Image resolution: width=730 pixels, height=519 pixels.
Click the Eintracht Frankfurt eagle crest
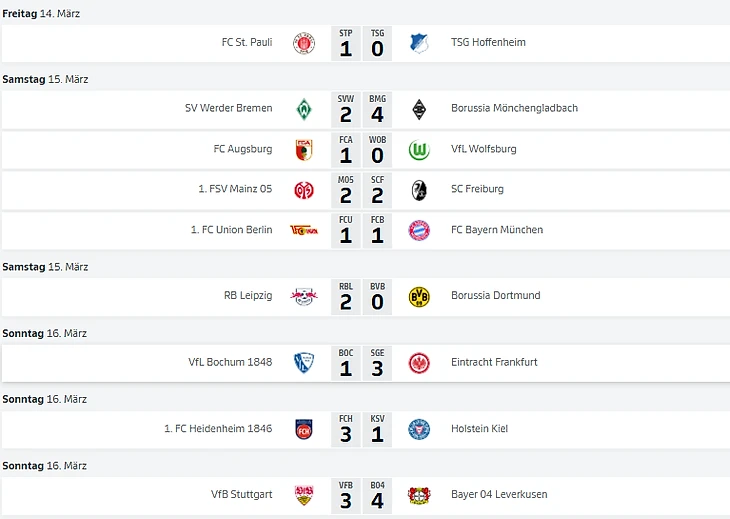(419, 364)
